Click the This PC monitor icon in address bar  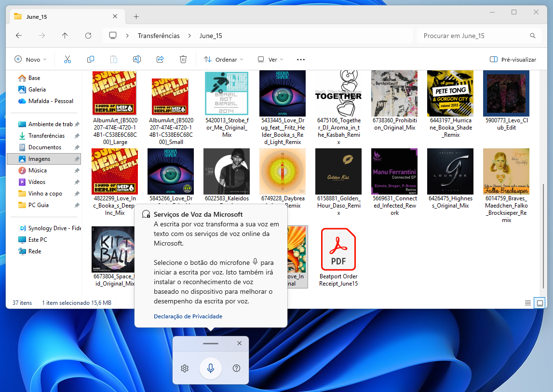coord(113,36)
